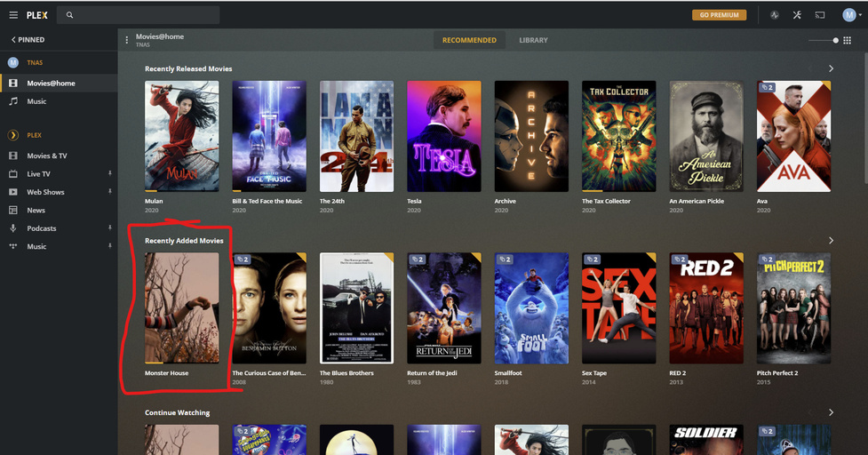The height and width of the screenshot is (455, 868).
Task: Open the Pitch Perfect 2 poster
Action: (x=794, y=308)
